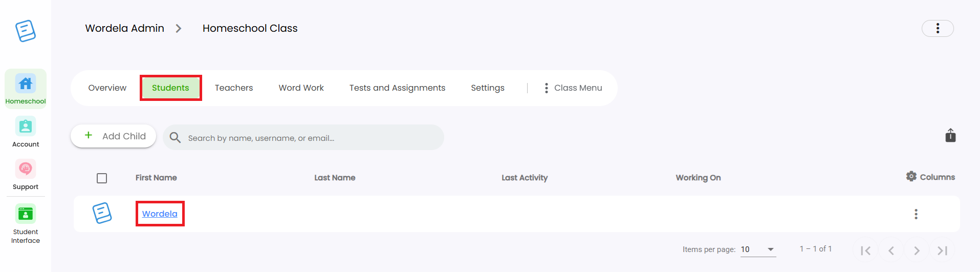
Task: Open the Student Interface icon
Action: [26, 224]
